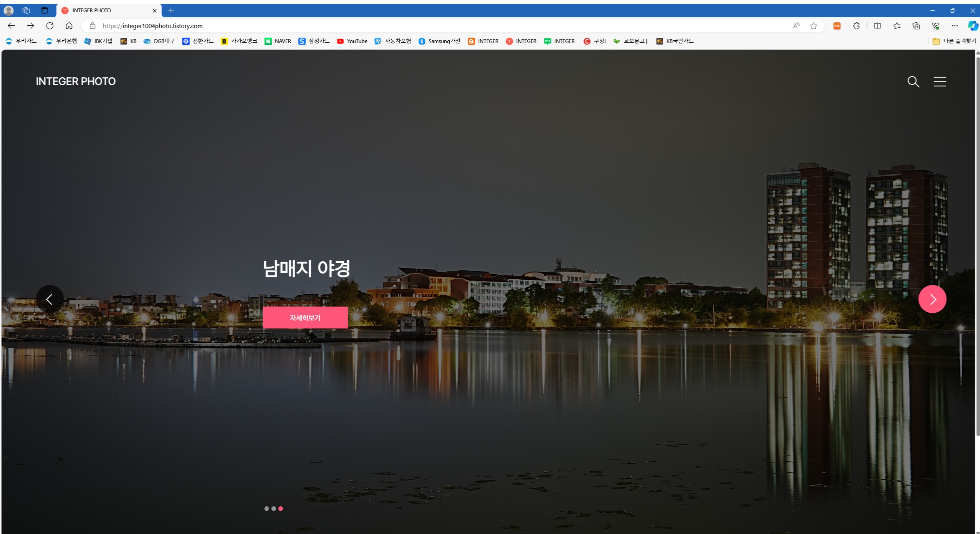Click the pink 자세히보기 button
Viewport: 980px width, 534px height.
click(x=305, y=318)
